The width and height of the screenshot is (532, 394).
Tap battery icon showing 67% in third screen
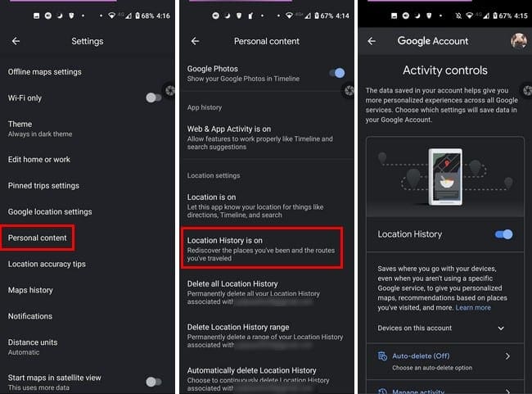point(495,16)
